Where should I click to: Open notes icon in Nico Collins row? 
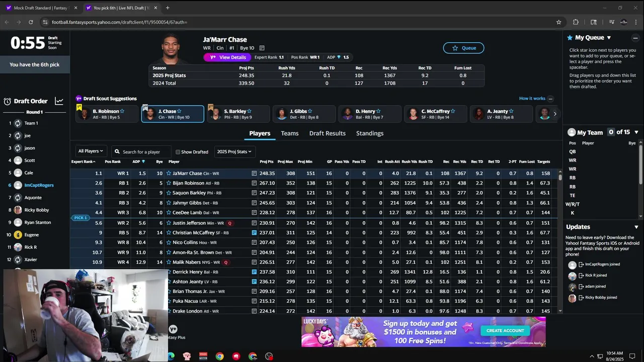tap(254, 242)
